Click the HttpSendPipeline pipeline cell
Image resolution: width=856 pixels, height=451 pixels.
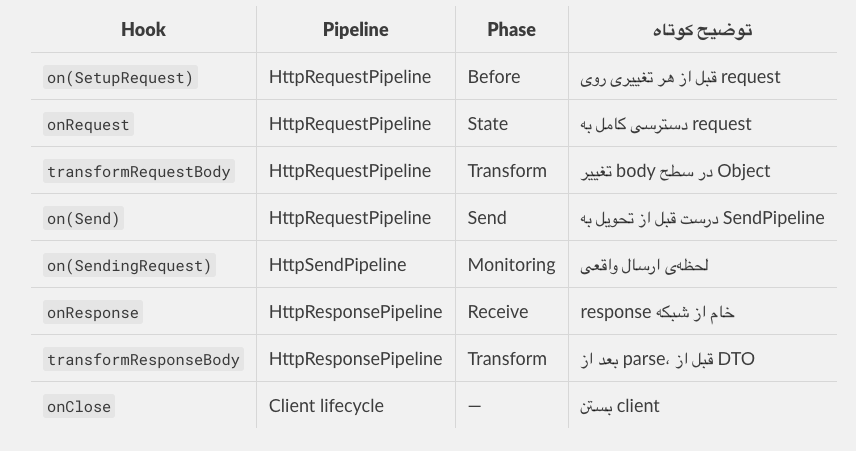[x=337, y=265]
